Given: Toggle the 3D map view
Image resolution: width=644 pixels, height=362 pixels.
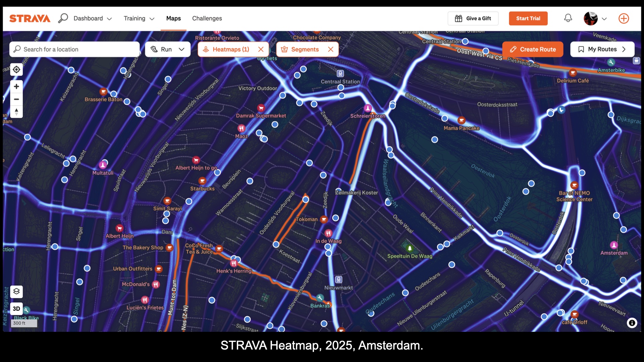Looking at the screenshot, I should coord(16,309).
